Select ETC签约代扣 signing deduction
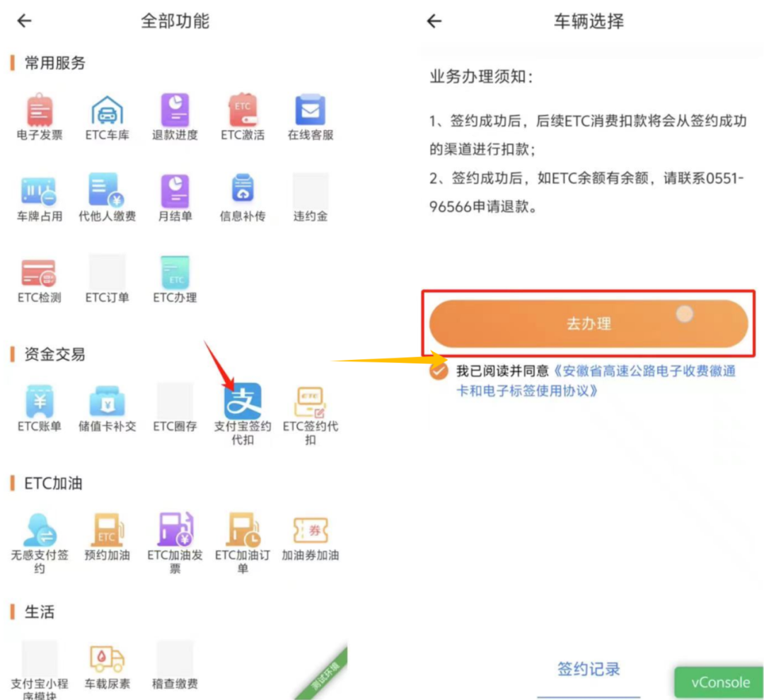The width and height of the screenshot is (764, 700). (309, 403)
